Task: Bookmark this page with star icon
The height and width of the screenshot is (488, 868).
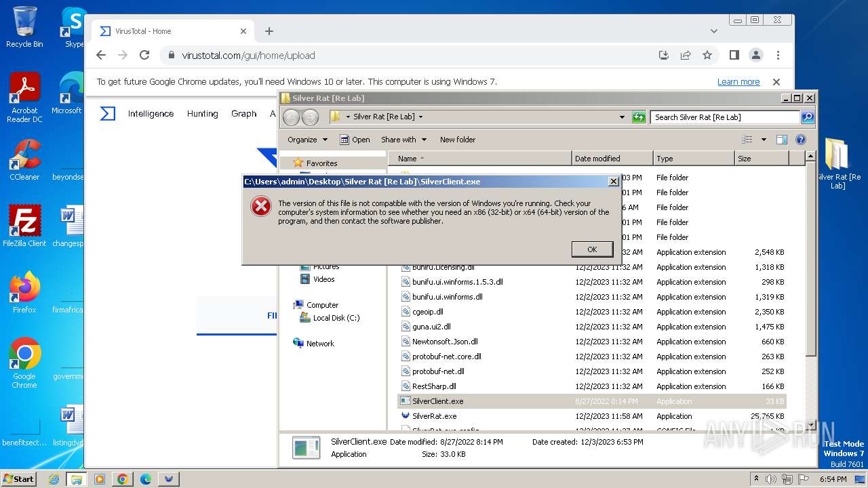Action: tap(707, 56)
